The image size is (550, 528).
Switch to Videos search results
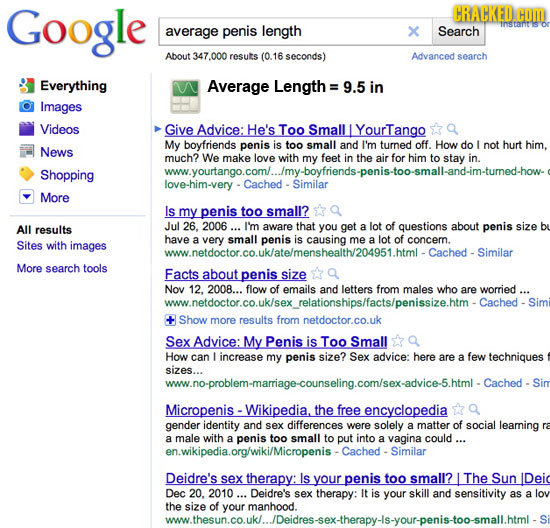pyautogui.click(x=60, y=129)
